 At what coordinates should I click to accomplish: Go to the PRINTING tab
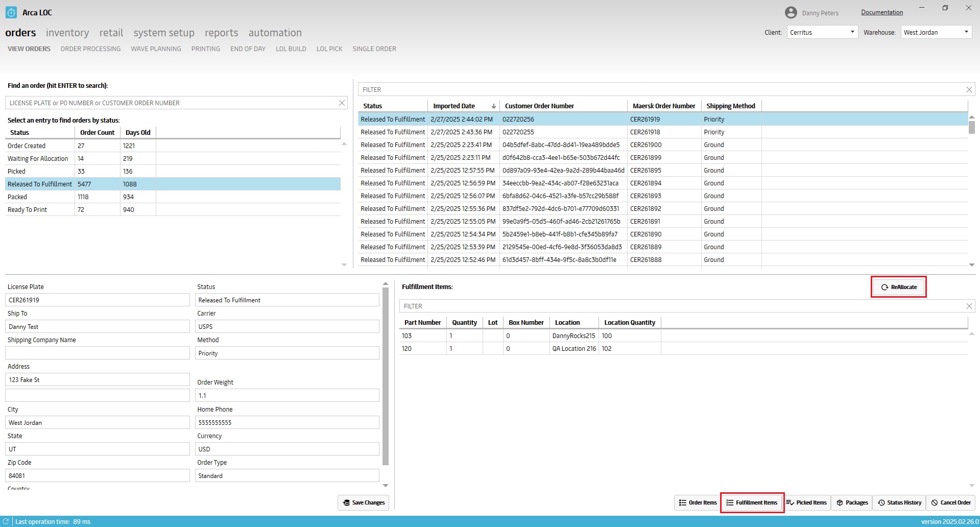click(x=206, y=49)
